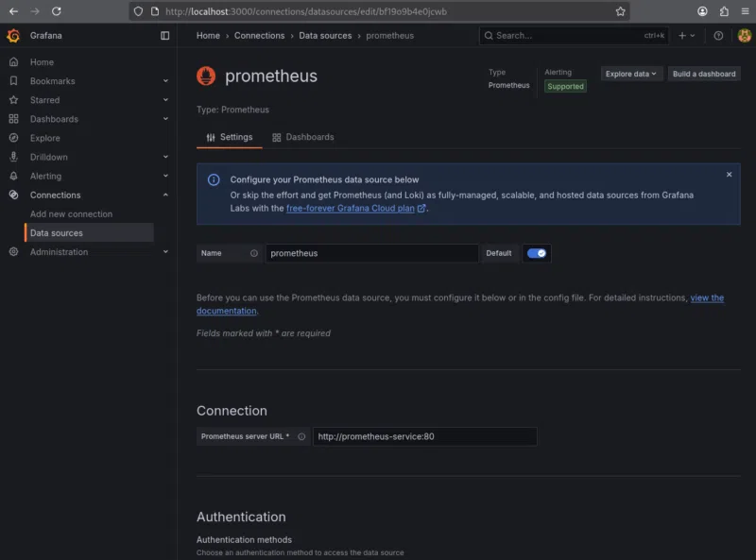756x560 pixels.
Task: Expand the Alerting sidebar section
Action: click(x=165, y=176)
